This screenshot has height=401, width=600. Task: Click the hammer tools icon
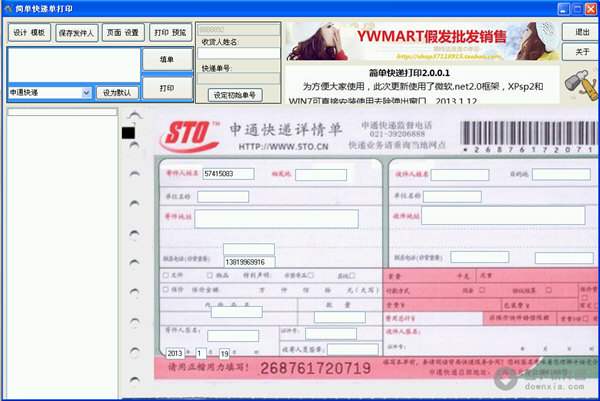point(581,84)
